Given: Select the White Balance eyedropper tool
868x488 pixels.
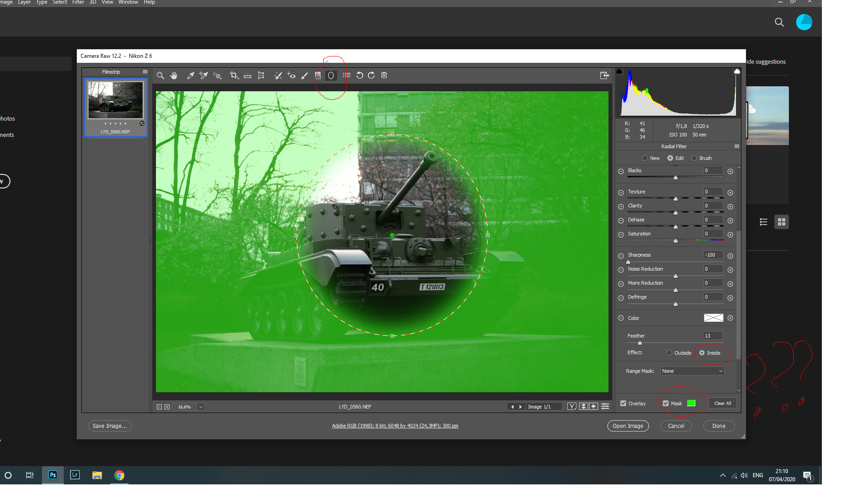Looking at the screenshot, I should [x=190, y=75].
